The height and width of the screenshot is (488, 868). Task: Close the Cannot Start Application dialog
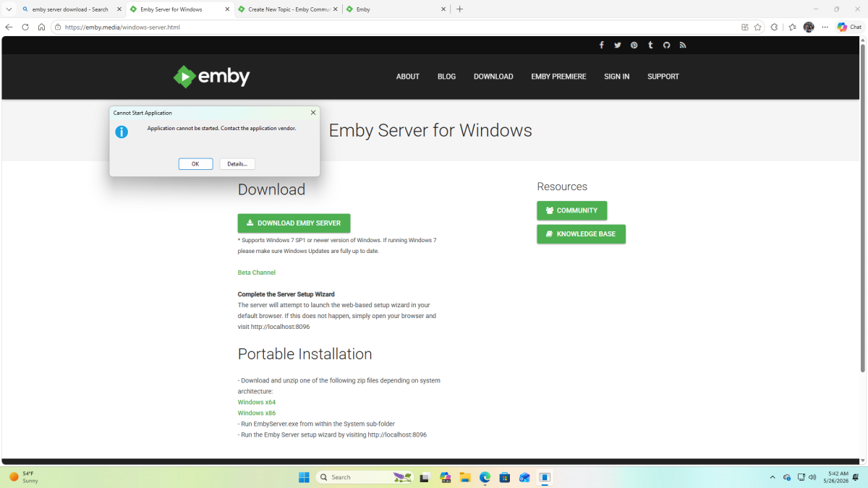pos(313,113)
